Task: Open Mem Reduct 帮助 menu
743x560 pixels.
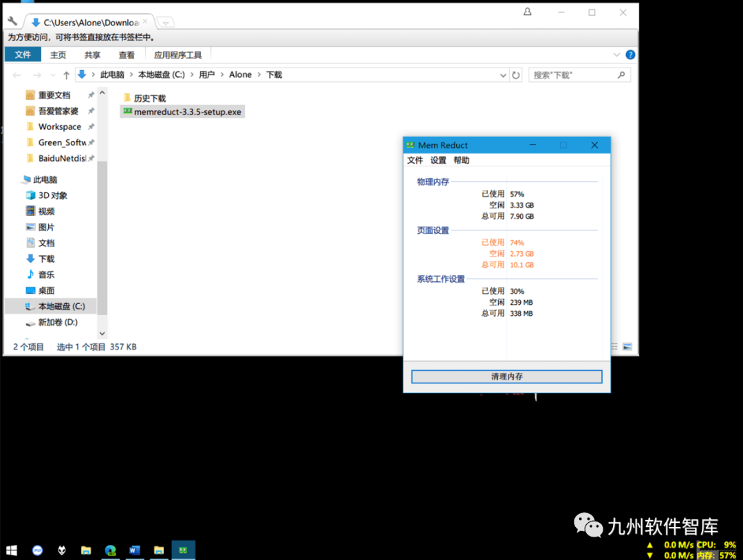Action: tap(462, 160)
